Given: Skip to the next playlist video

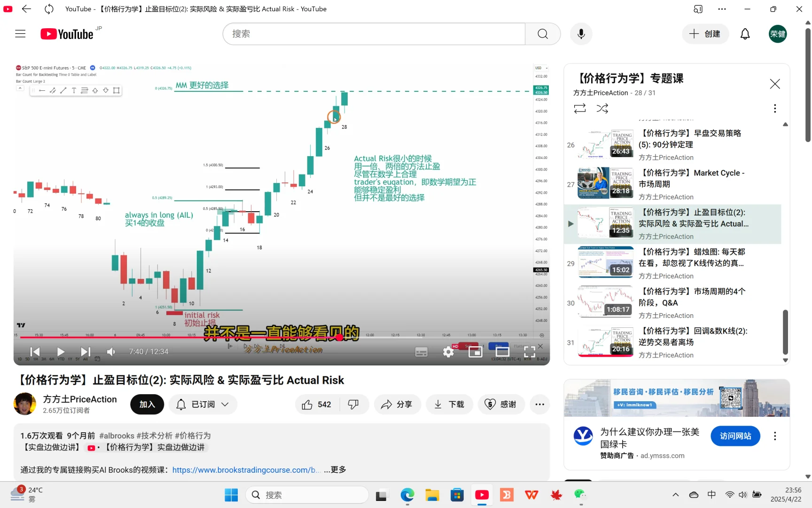Looking at the screenshot, I should [86, 351].
